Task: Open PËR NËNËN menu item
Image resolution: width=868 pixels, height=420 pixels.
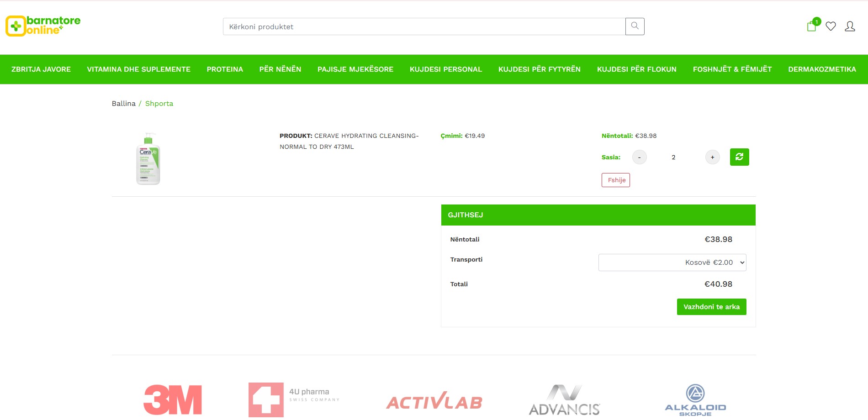Action: tap(281, 69)
